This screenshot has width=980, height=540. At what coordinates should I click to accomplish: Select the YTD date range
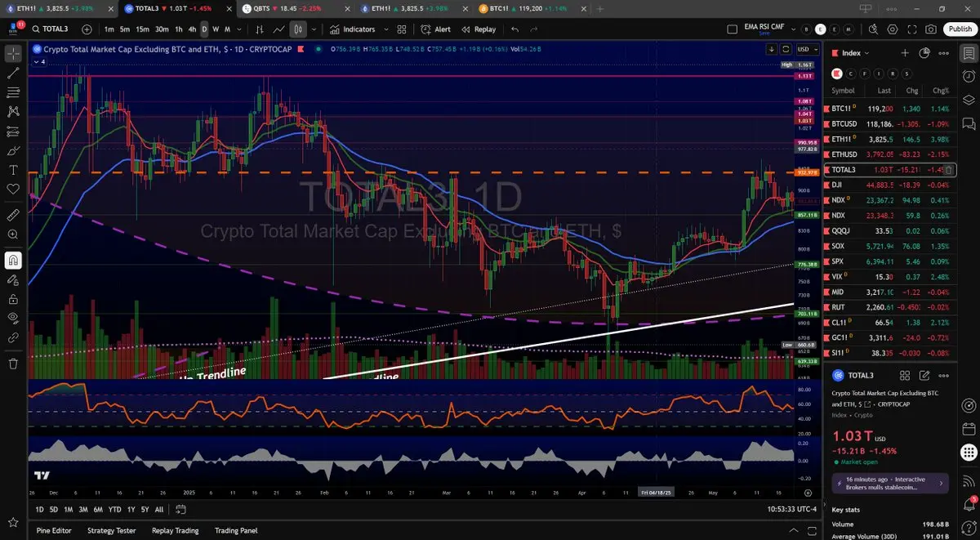coord(114,509)
